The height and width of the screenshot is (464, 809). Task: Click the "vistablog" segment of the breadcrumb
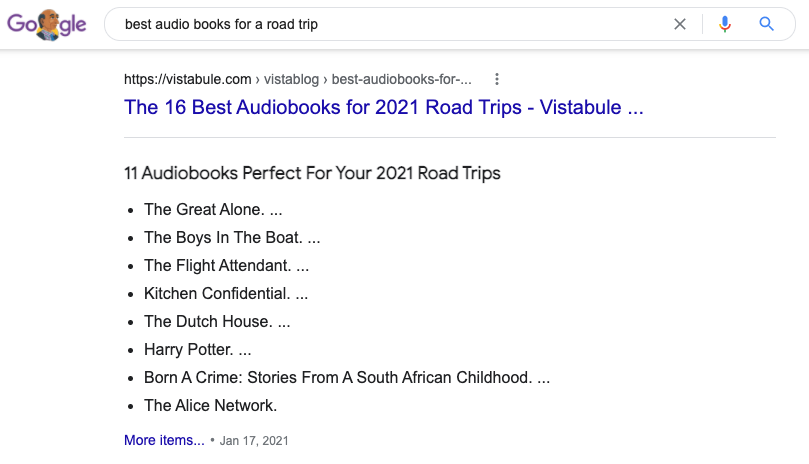coord(290,79)
